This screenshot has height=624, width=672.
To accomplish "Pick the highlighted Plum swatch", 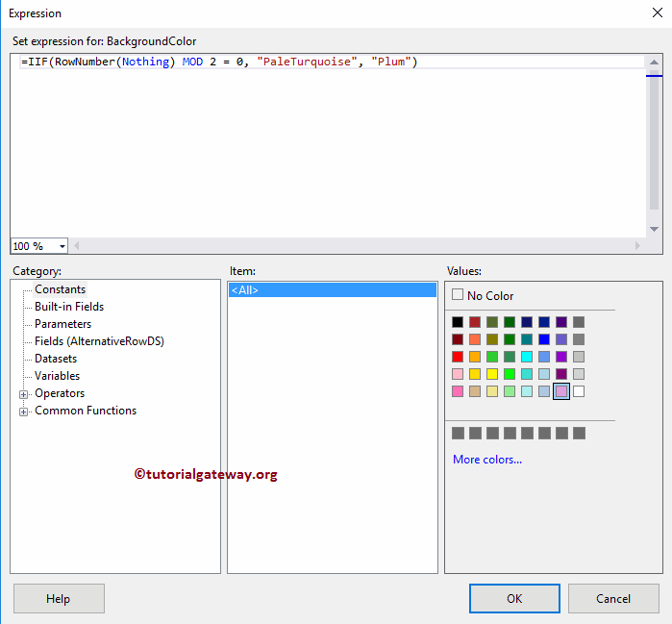I will point(561,391).
